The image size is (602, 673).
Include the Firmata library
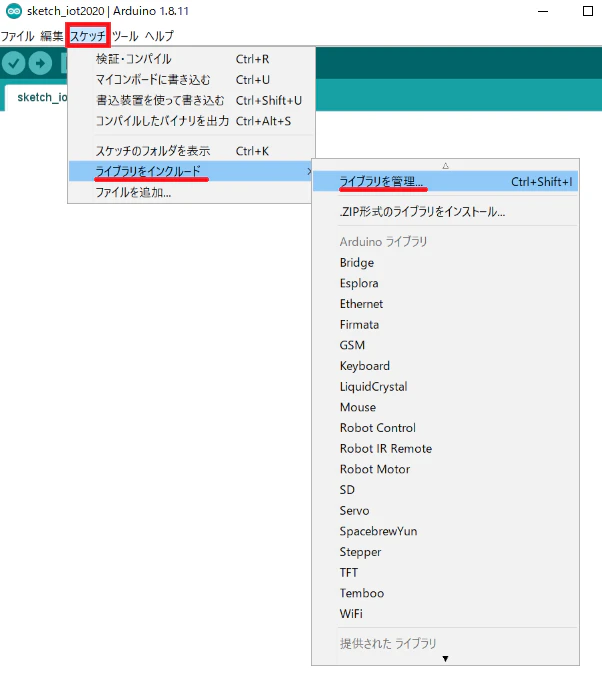(x=445, y=324)
